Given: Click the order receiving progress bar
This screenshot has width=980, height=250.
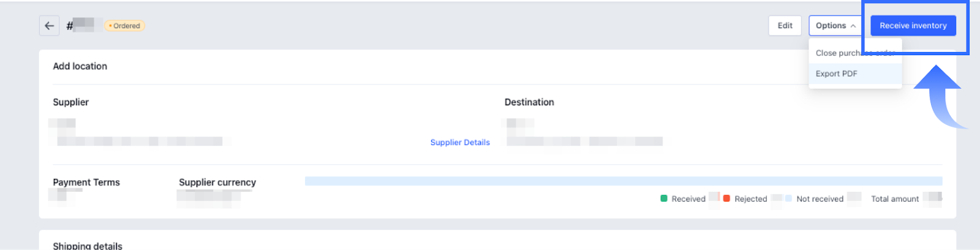Looking at the screenshot, I should 623,181.
